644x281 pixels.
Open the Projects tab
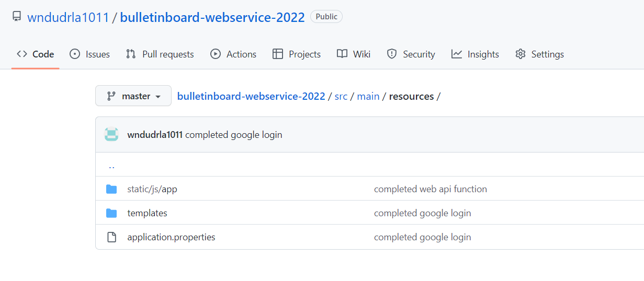click(297, 54)
